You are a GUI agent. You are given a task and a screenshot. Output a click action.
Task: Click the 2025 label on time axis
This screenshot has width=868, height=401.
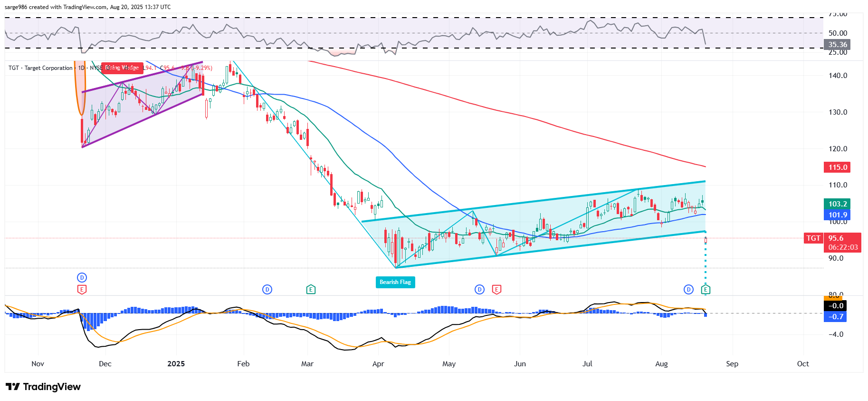click(x=176, y=364)
